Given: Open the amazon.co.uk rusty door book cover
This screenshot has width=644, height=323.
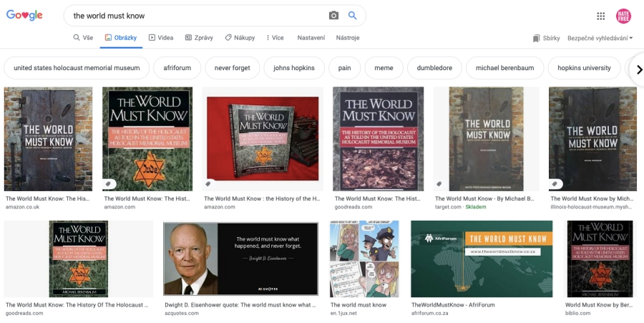Looking at the screenshot, I should click(x=48, y=139).
